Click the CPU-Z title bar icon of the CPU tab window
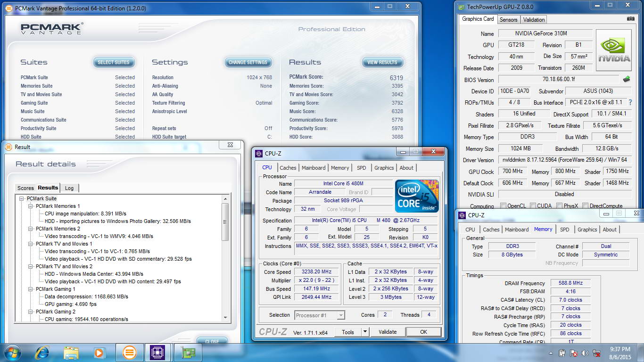Screen dimensions: 644x362 [x=259, y=153]
